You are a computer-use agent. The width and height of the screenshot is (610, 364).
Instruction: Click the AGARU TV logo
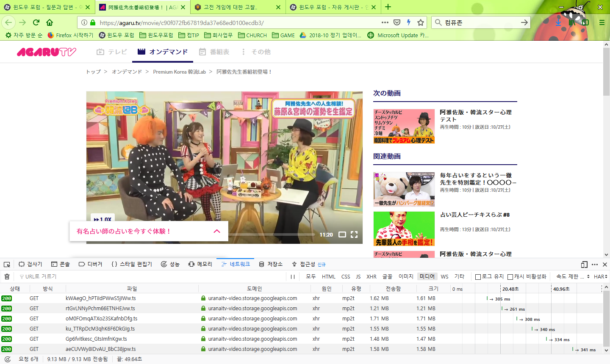point(47,52)
